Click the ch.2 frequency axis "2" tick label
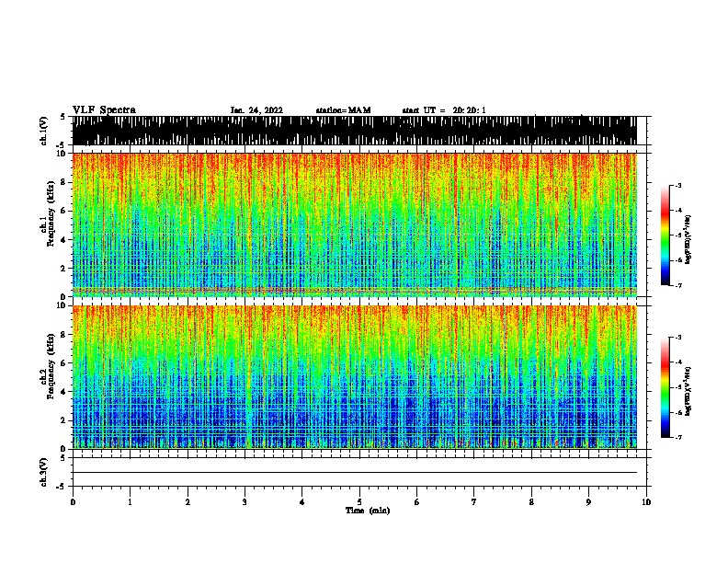Screen dimensions: 728x563 point(64,420)
